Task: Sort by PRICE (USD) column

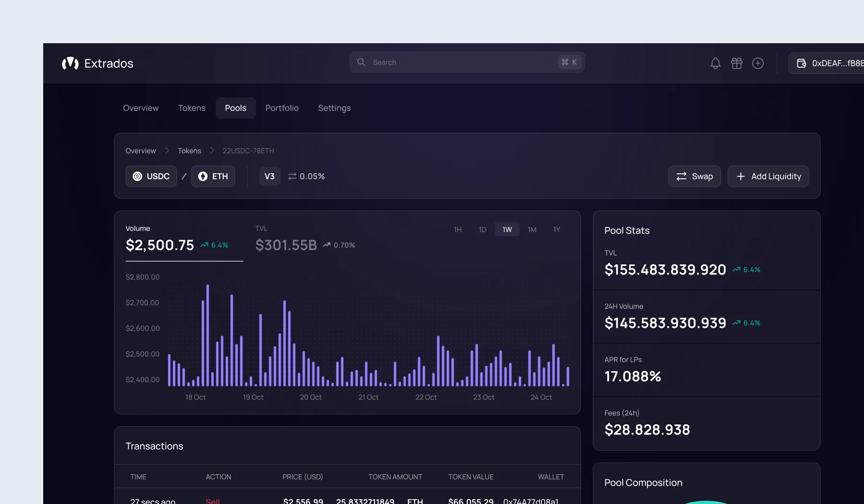Action: coord(302,477)
